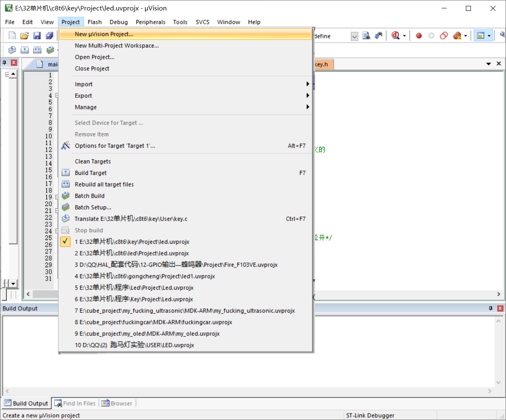Click the Build toolbar icon
The height and width of the screenshot is (420, 506).
25,50
